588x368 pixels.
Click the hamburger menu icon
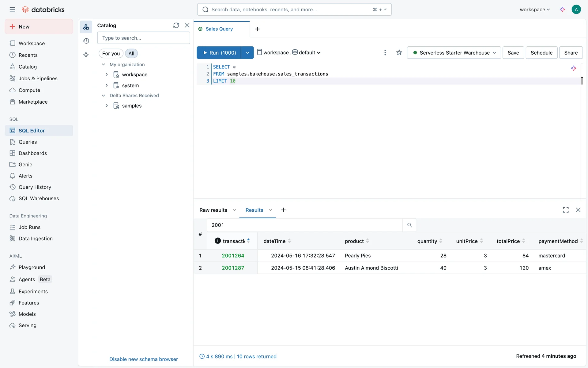point(12,10)
